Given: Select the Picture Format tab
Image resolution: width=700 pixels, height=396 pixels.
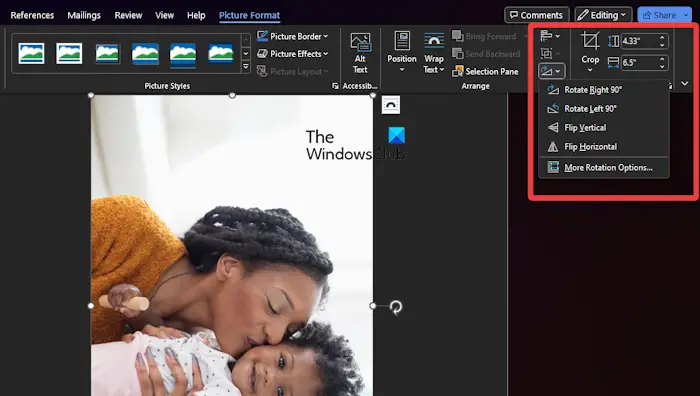Looking at the screenshot, I should click(249, 15).
